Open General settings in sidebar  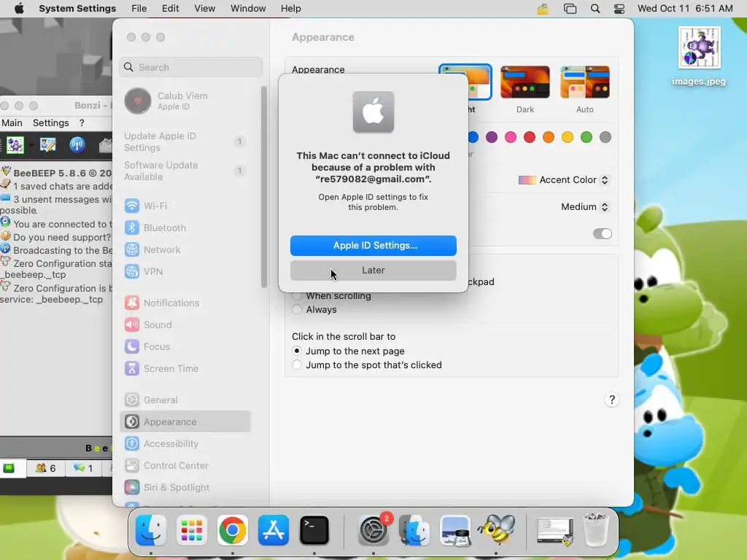[x=185, y=400]
